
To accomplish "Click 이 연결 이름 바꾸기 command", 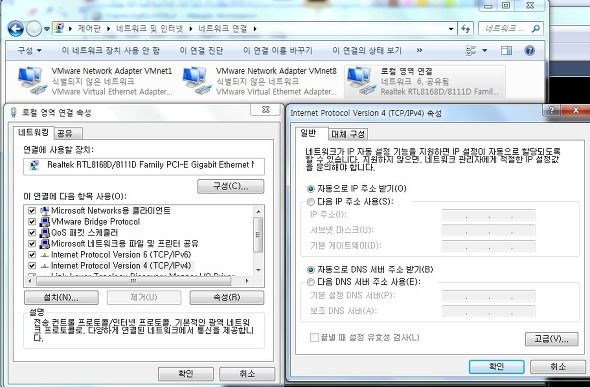I will tap(278, 50).
